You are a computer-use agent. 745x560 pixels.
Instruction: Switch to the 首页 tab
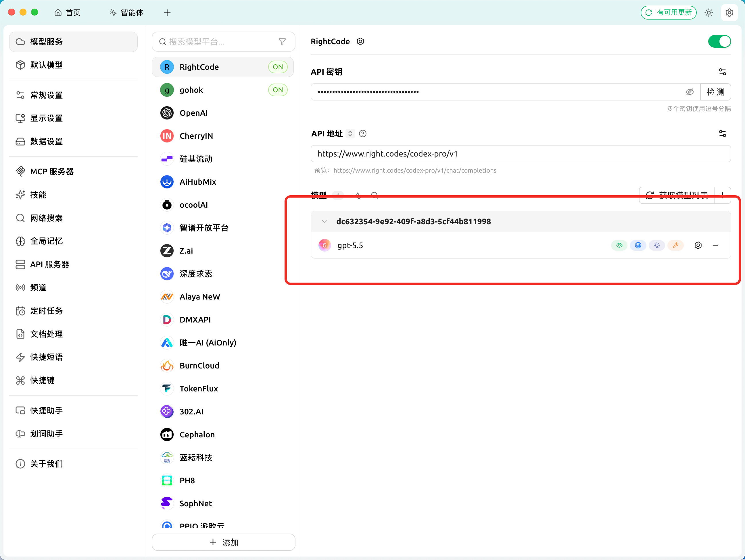point(68,13)
